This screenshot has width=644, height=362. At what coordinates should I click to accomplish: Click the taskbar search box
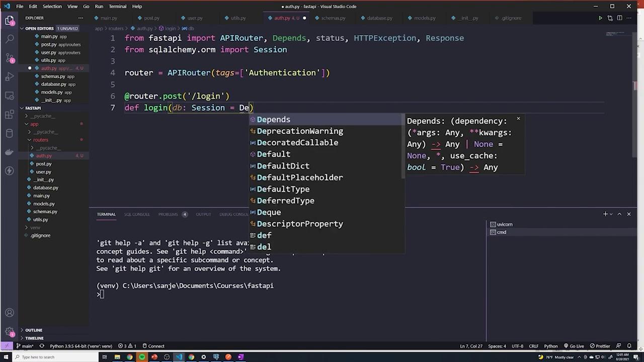pos(55,357)
